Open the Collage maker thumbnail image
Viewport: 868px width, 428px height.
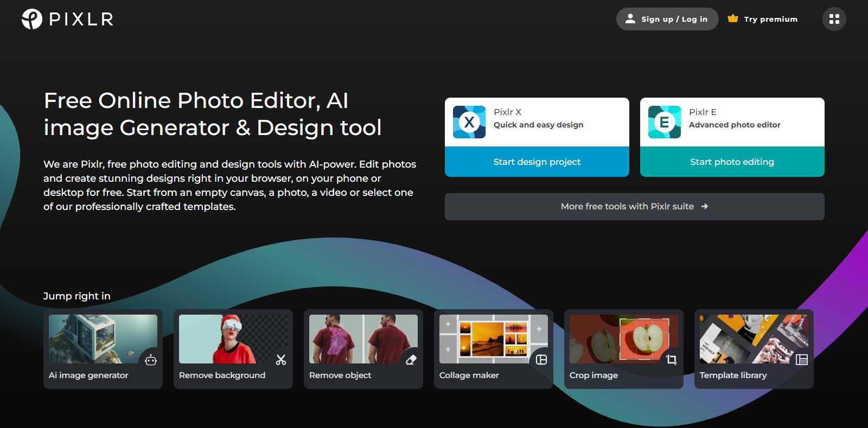click(494, 339)
